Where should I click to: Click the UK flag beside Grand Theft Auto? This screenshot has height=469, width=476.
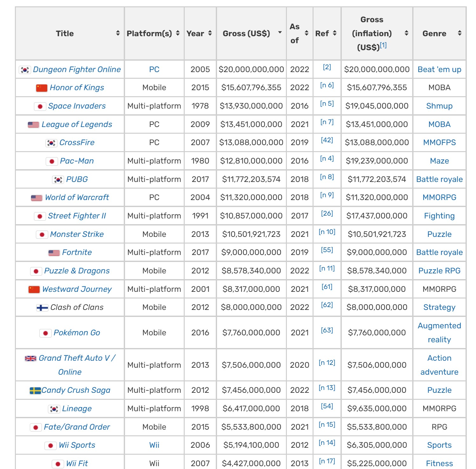point(30,358)
